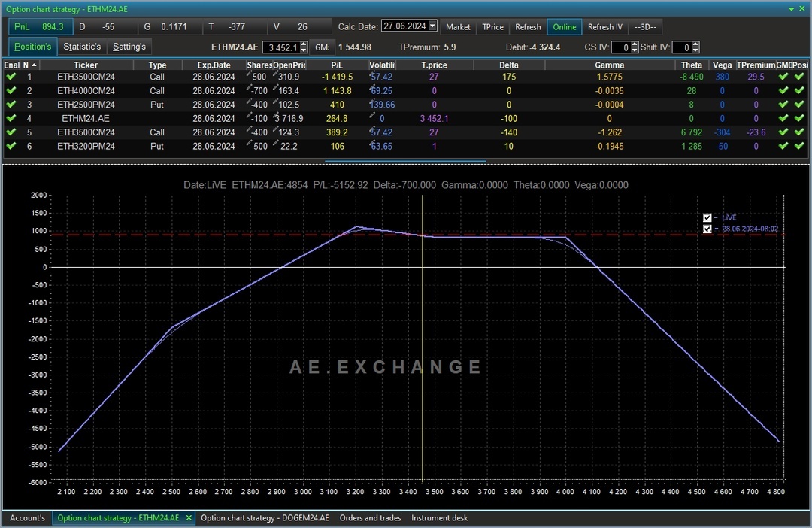
Task: Click the TPrice button
Action: pos(493,27)
